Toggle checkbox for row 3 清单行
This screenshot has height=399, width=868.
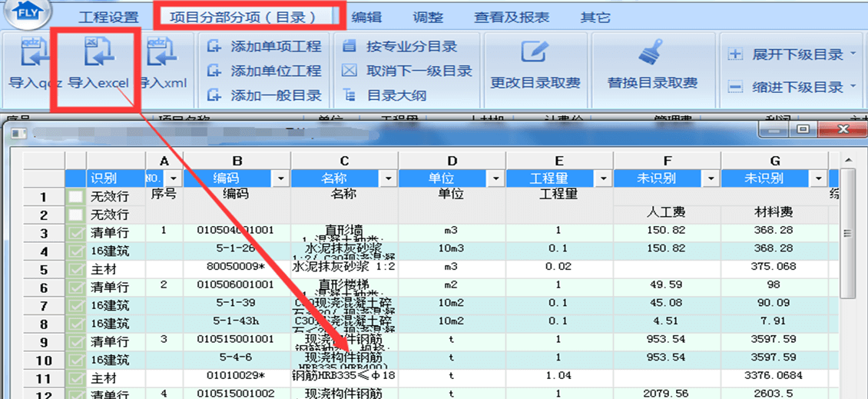click(x=75, y=233)
